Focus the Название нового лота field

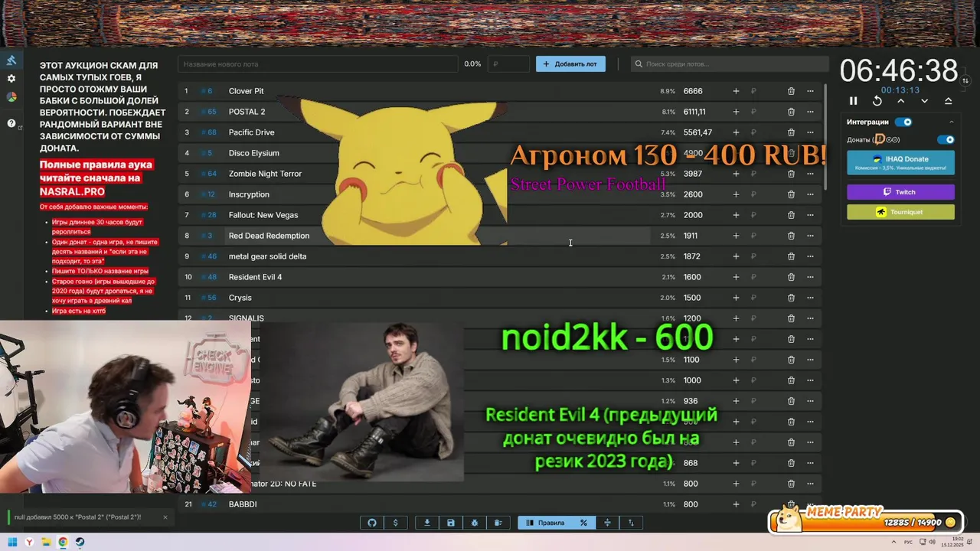click(x=318, y=64)
